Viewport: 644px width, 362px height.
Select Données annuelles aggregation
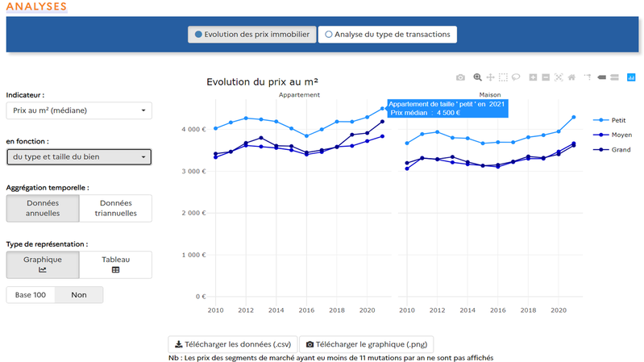(x=43, y=209)
